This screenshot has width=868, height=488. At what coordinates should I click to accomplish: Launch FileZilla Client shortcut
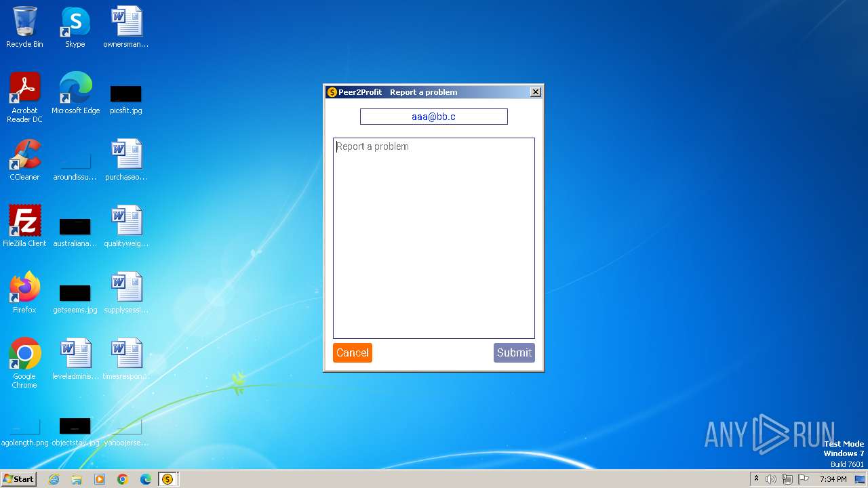pos(24,226)
